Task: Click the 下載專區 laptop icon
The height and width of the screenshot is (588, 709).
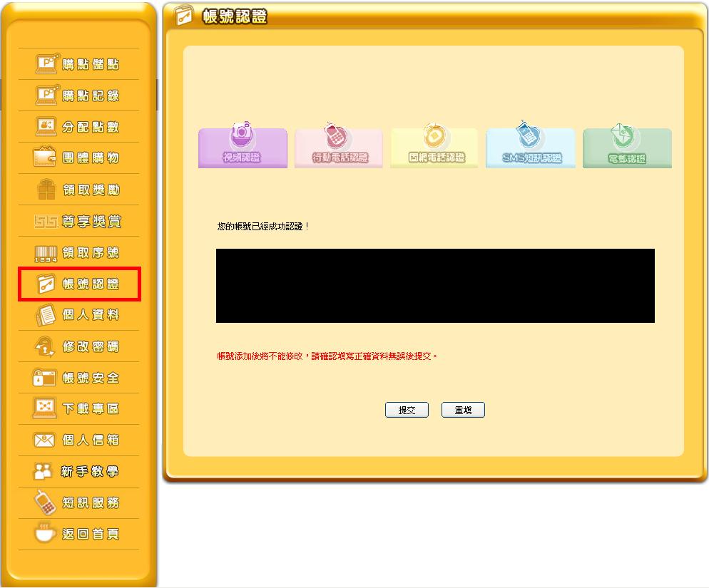Action: pyautogui.click(x=45, y=408)
